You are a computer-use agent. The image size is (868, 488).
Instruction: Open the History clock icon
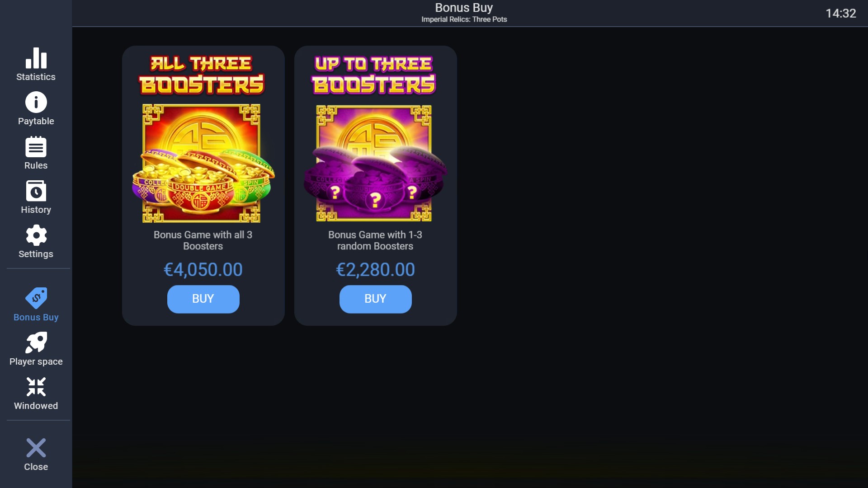pos(36,191)
